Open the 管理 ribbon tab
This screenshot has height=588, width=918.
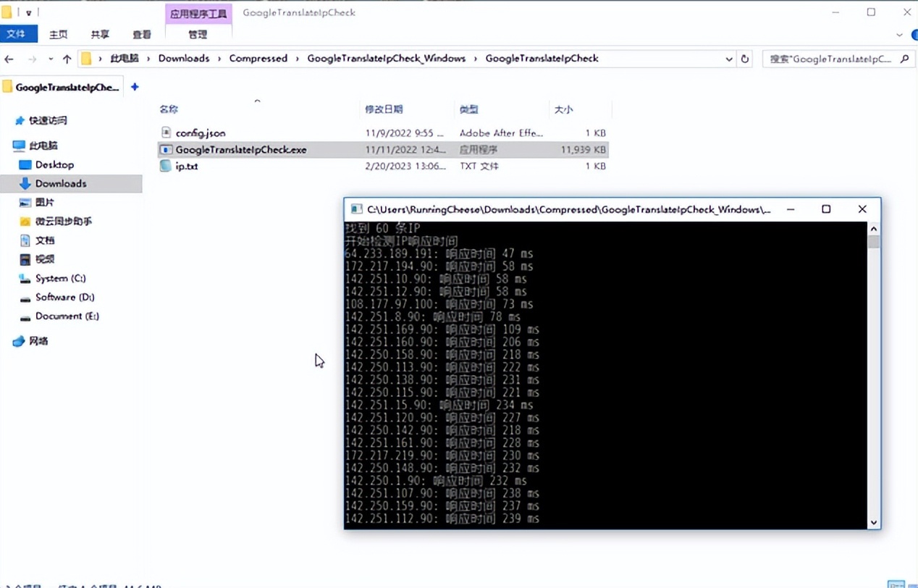pos(198,34)
